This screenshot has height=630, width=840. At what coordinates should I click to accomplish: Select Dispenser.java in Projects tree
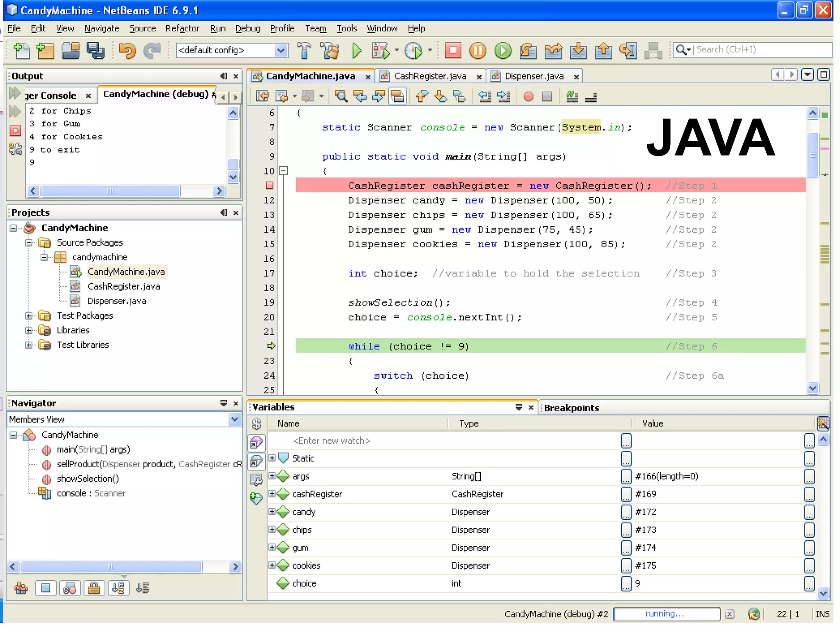click(x=116, y=301)
